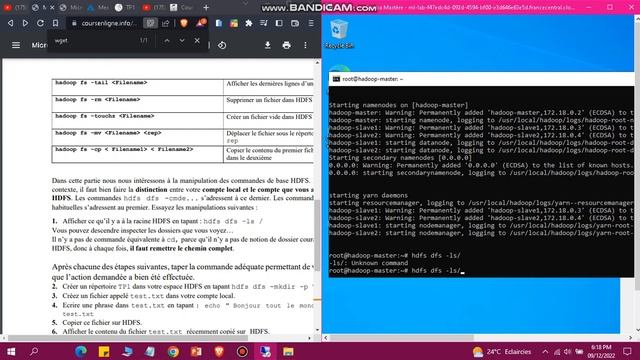640x360 pixels.
Task: Open Windows taskbar search
Action: pos(34,351)
